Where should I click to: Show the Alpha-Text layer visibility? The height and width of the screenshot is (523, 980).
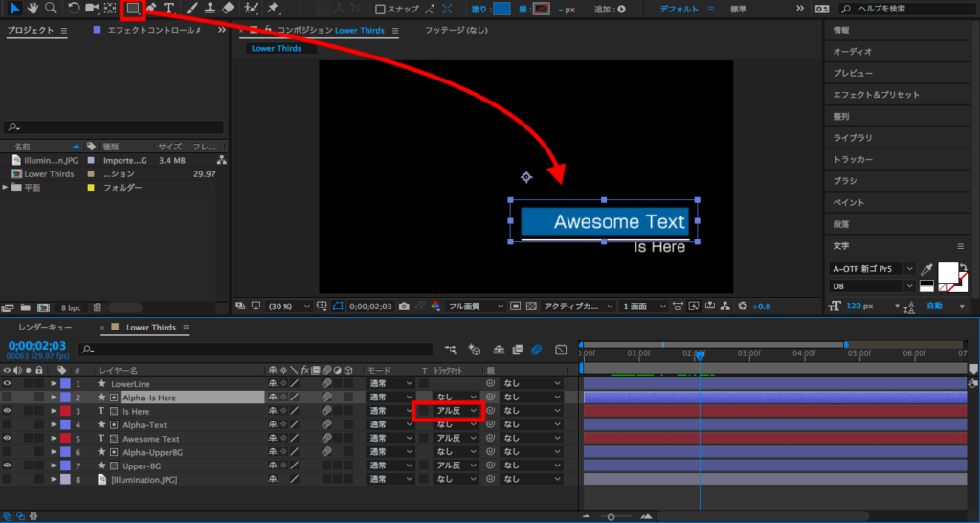(x=8, y=424)
